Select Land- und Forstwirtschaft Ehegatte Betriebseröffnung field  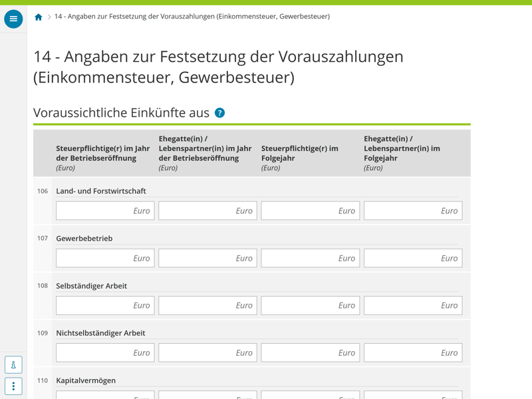click(207, 211)
